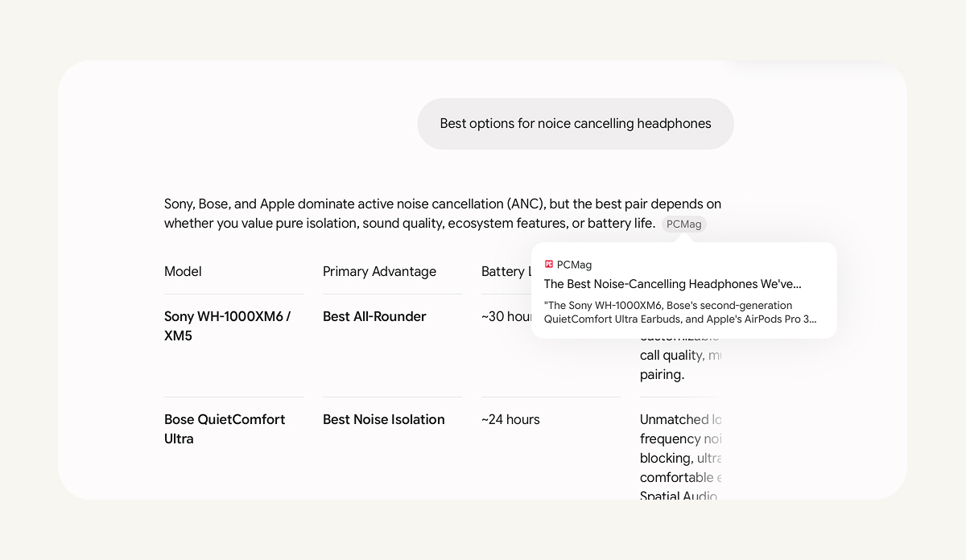Image resolution: width=966 pixels, height=560 pixels.
Task: Click the 'pairing.' text in Sony's description
Action: point(662,375)
